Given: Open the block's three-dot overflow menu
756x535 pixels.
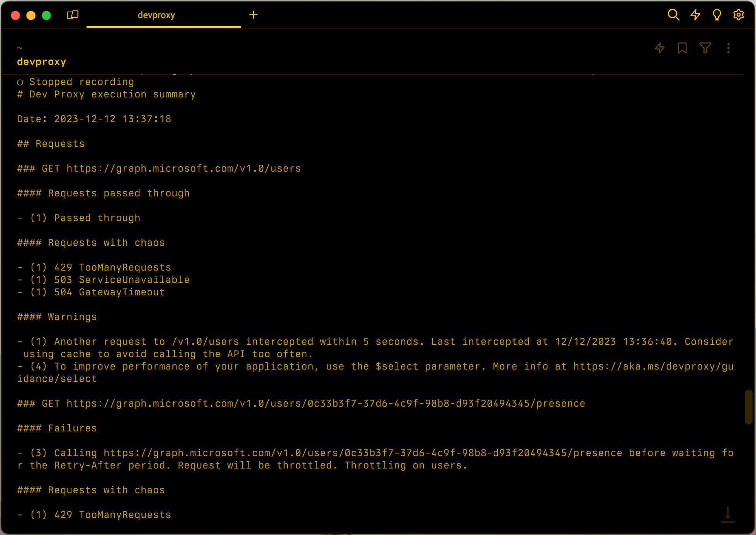Looking at the screenshot, I should coord(729,48).
